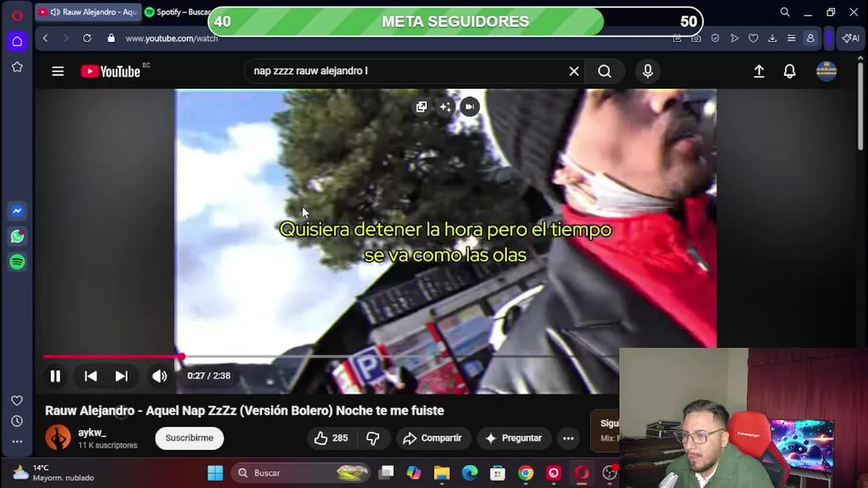
Task: Open browser downloads icon
Action: coord(772,39)
